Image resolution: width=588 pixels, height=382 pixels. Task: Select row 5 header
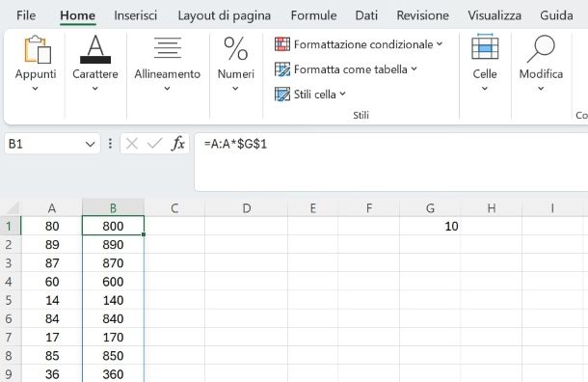click(x=11, y=300)
